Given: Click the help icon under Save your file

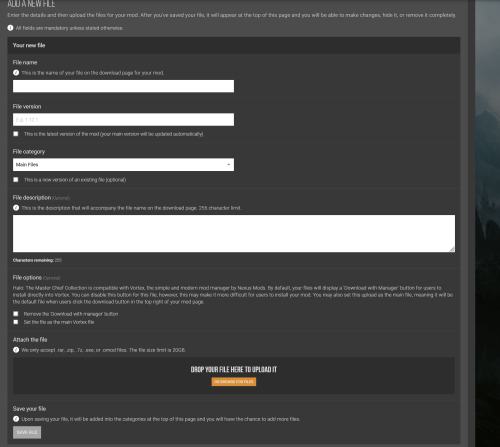Looking at the screenshot, I should (x=16, y=419).
